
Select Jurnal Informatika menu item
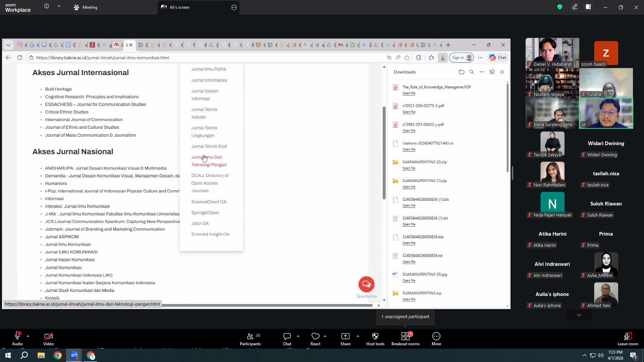209,80
